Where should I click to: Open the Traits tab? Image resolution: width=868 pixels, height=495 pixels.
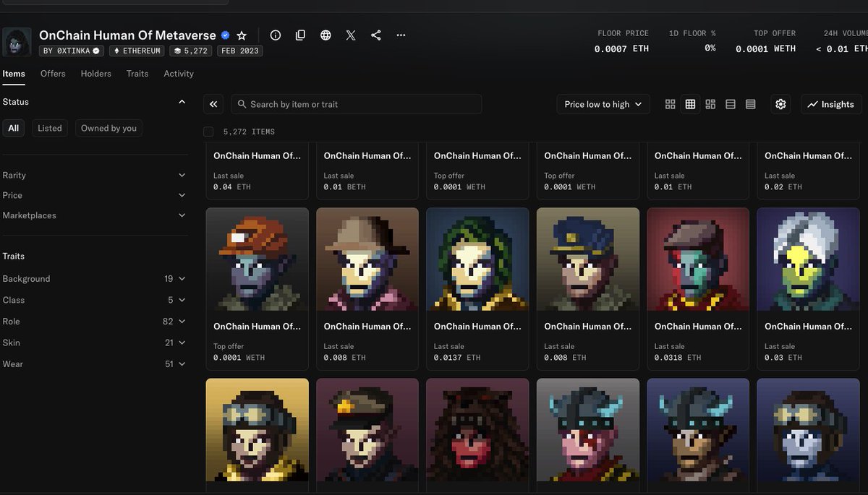pyautogui.click(x=137, y=74)
